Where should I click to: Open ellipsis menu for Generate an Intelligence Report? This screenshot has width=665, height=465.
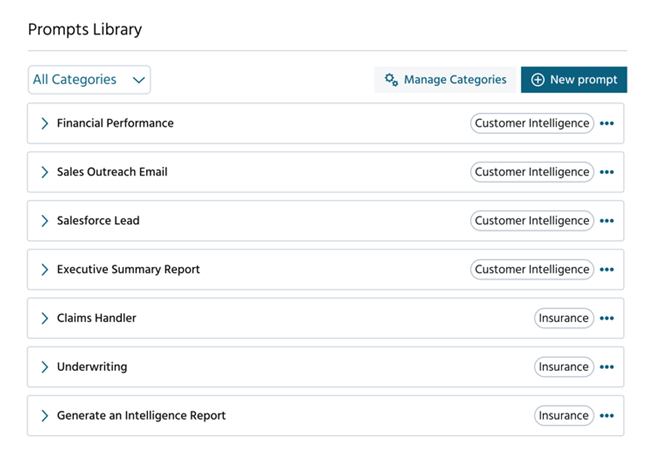coord(606,416)
